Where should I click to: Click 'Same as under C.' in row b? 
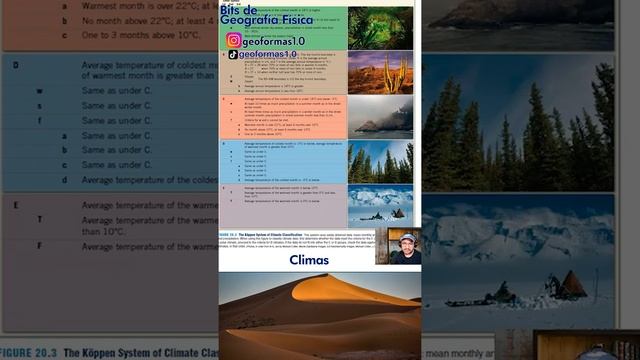tap(117, 150)
